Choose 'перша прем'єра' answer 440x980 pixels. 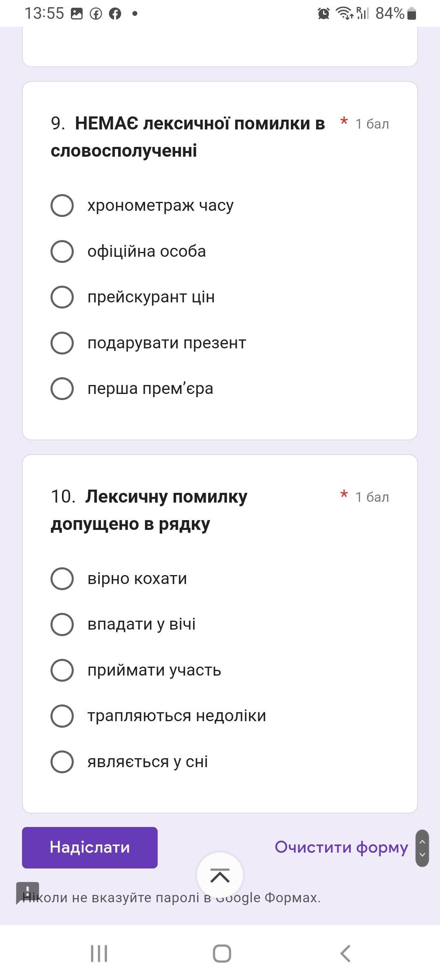coord(62,388)
